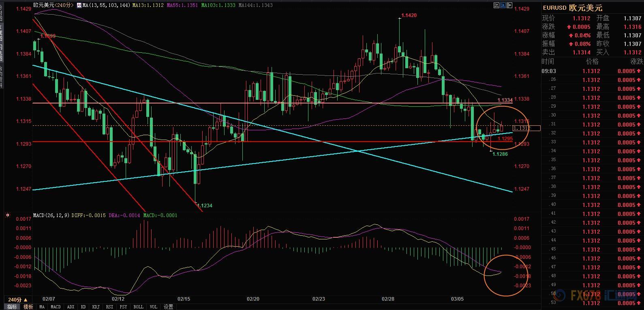The height and width of the screenshot is (310, 644).
Task: Select the PSY indicator tab
Action: [123, 307]
